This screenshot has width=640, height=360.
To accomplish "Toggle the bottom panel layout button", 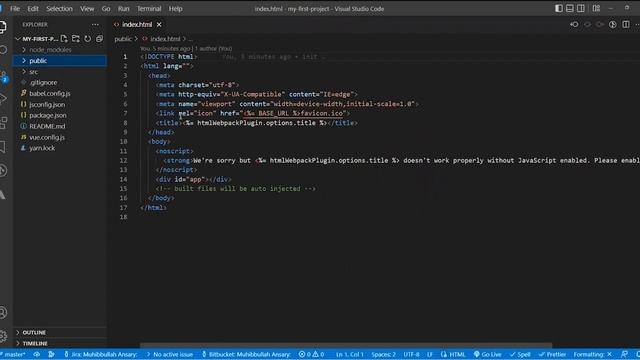I will tap(570, 8).
